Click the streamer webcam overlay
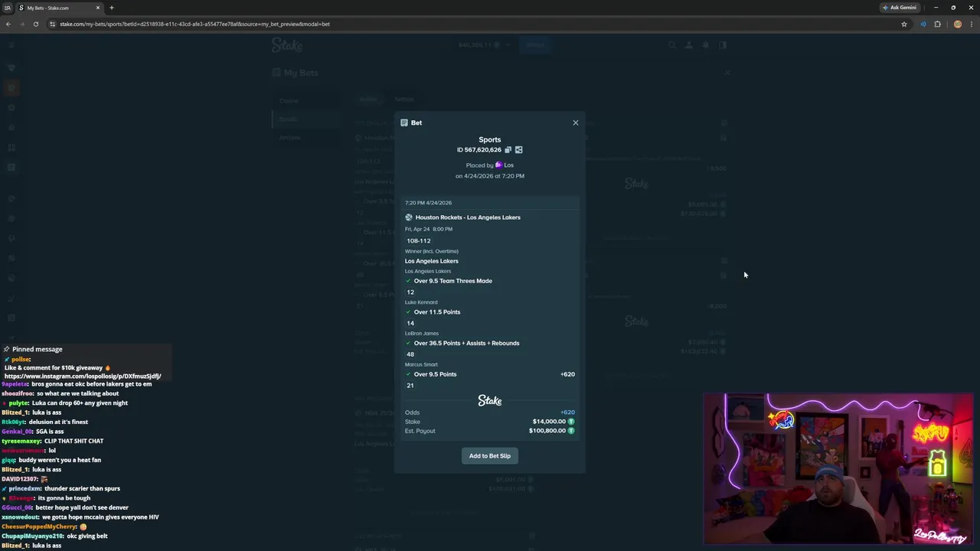The image size is (980, 551). (x=838, y=468)
